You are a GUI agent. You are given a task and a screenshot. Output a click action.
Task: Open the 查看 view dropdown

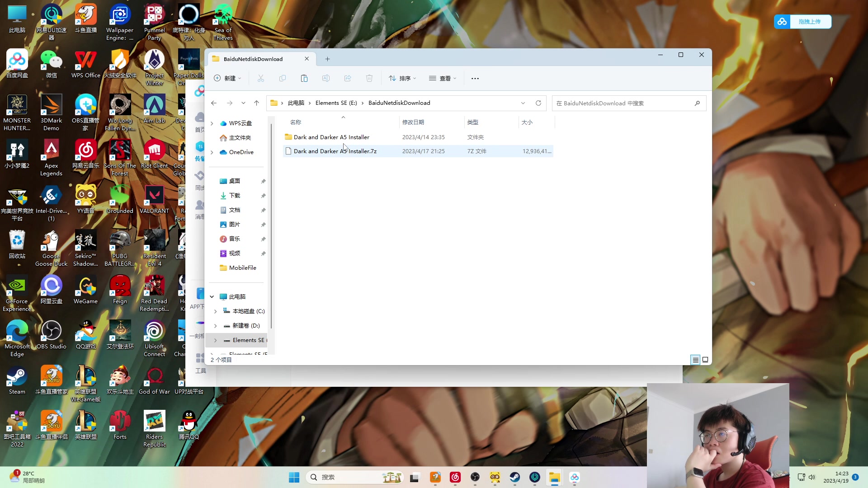tap(443, 78)
